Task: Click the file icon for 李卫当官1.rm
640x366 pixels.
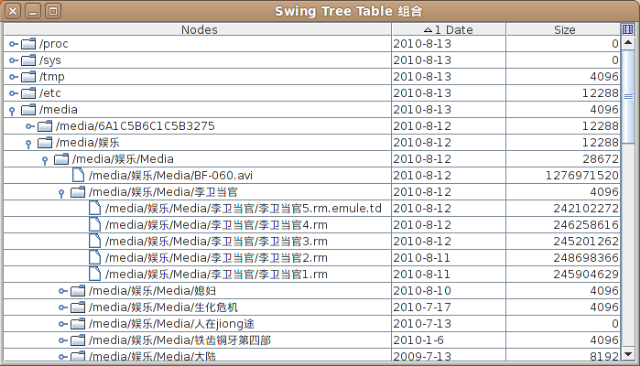Action: pyautogui.click(x=95, y=274)
